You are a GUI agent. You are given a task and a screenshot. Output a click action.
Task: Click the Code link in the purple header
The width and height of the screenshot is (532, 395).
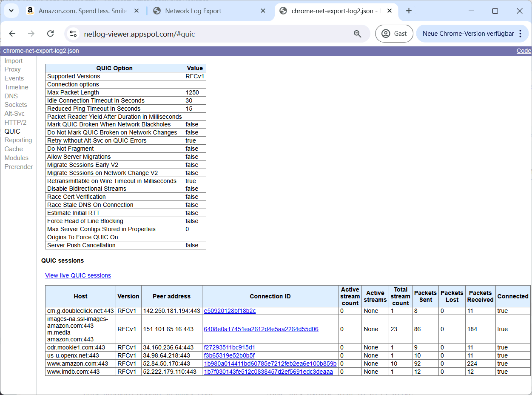point(524,51)
